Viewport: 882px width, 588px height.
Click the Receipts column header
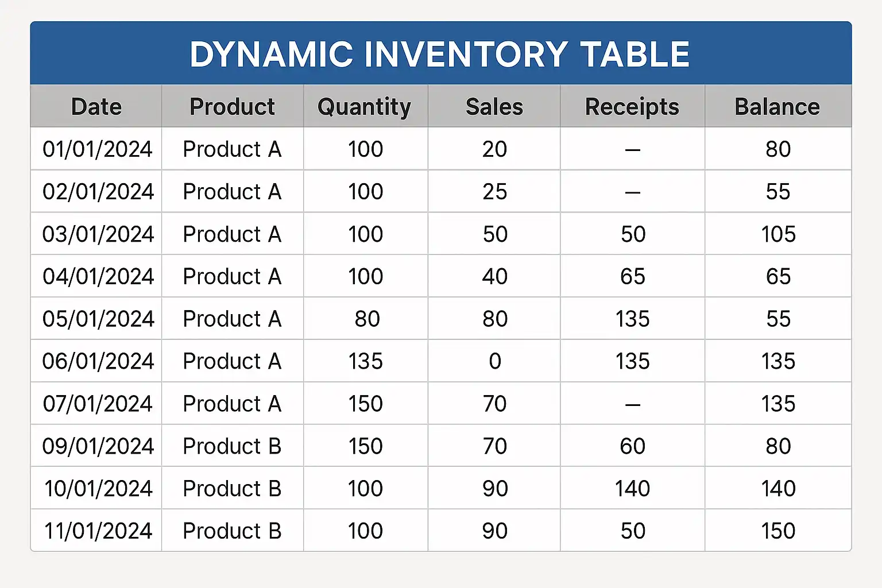point(632,107)
